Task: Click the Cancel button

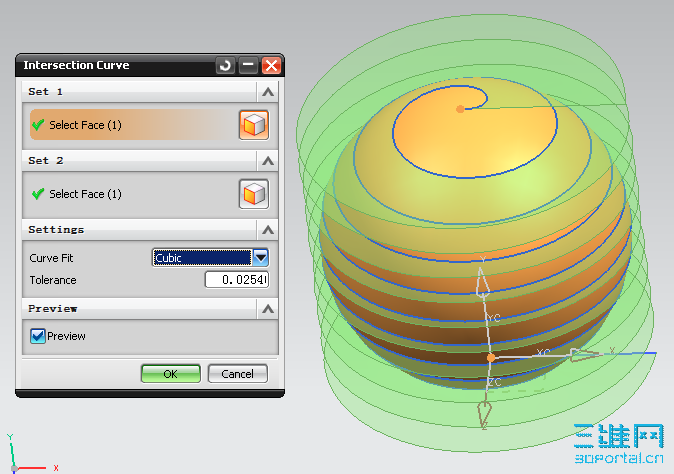Action: 238,374
